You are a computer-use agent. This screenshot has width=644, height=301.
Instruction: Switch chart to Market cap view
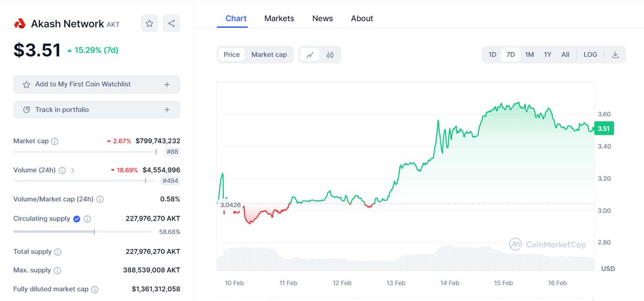click(269, 55)
